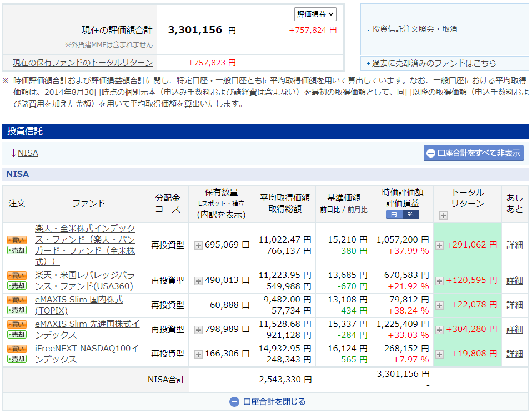This screenshot has width=532, height=414.
Task: Expand quantity breakdown for 490,013 口
Action: pyautogui.click(x=198, y=281)
